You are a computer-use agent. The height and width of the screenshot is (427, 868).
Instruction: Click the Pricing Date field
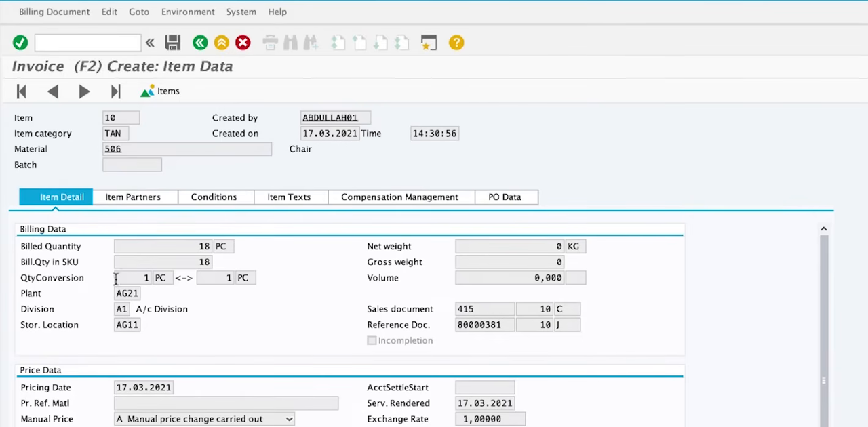[x=144, y=388]
